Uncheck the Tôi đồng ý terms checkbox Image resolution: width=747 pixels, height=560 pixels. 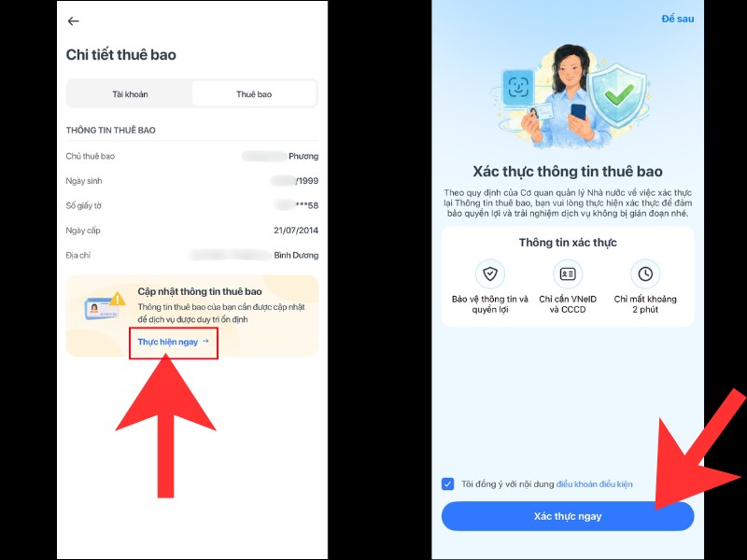click(x=447, y=483)
